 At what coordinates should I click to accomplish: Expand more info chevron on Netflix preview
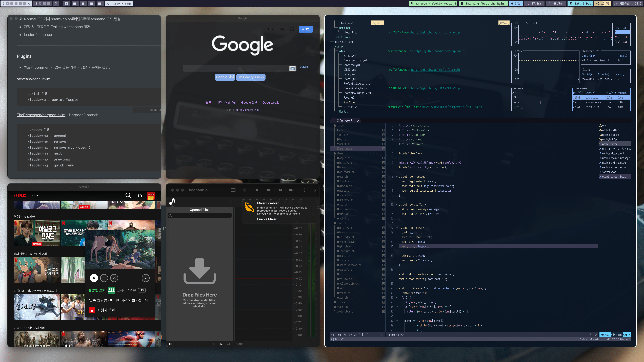tap(146, 278)
